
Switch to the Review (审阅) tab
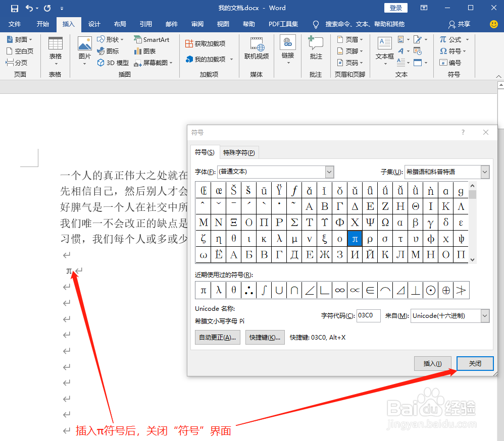point(197,24)
